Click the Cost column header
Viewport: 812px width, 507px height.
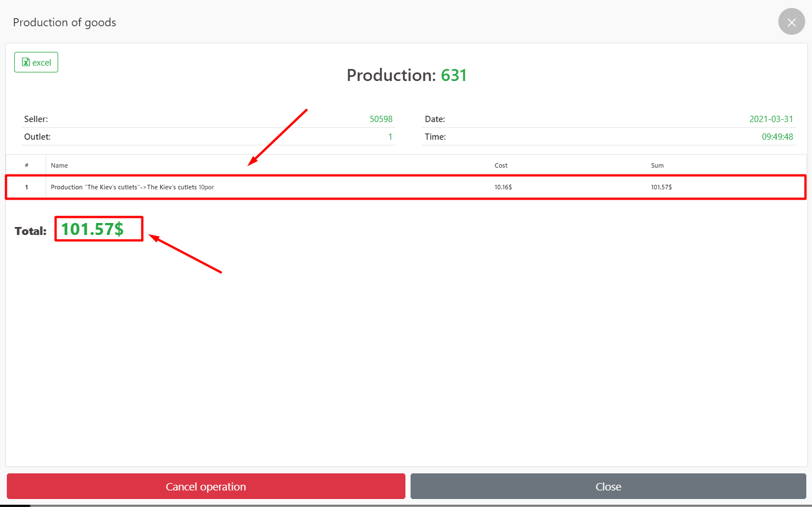pyautogui.click(x=501, y=165)
